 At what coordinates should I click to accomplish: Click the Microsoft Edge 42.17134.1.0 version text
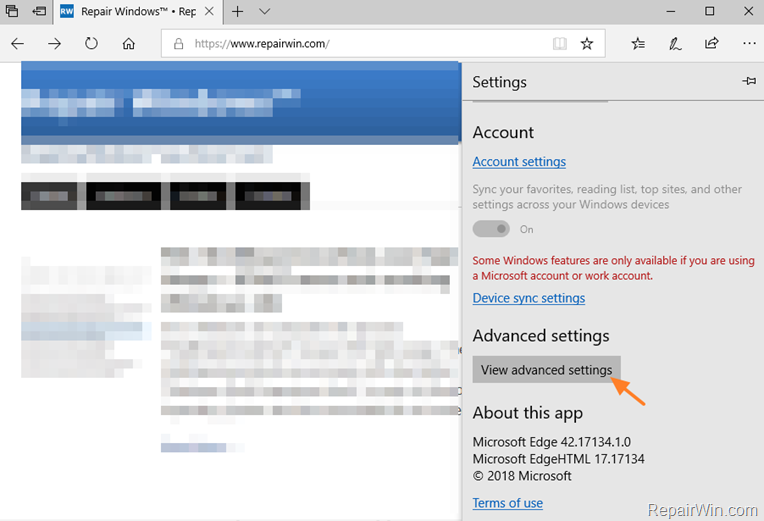click(x=552, y=442)
